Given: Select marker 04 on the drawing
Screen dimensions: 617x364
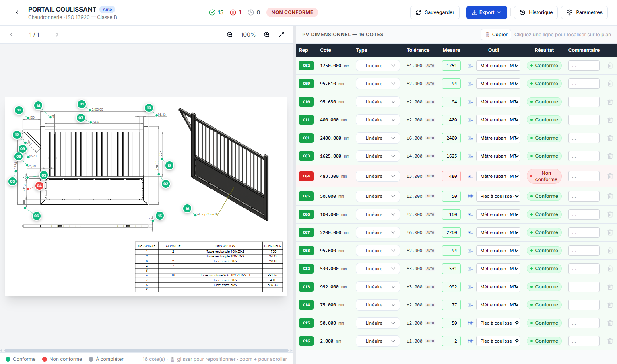Looking at the screenshot, I should [39, 186].
